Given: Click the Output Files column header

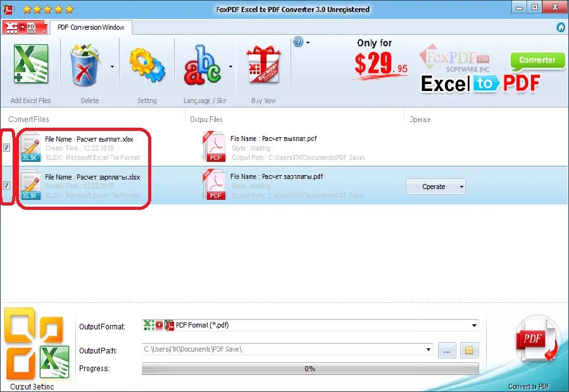Looking at the screenshot, I should [206, 119].
